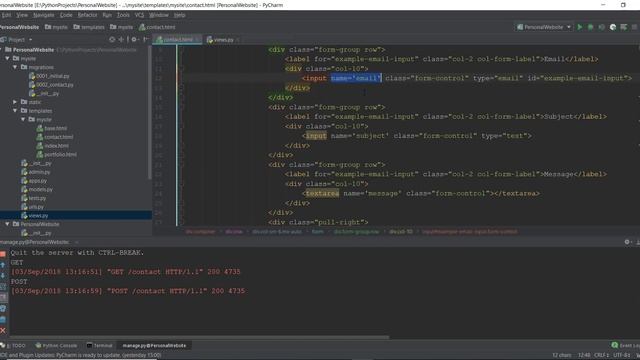This screenshot has height=360, width=640.
Task: Select portfolio.html in project tree
Action: point(57,154)
